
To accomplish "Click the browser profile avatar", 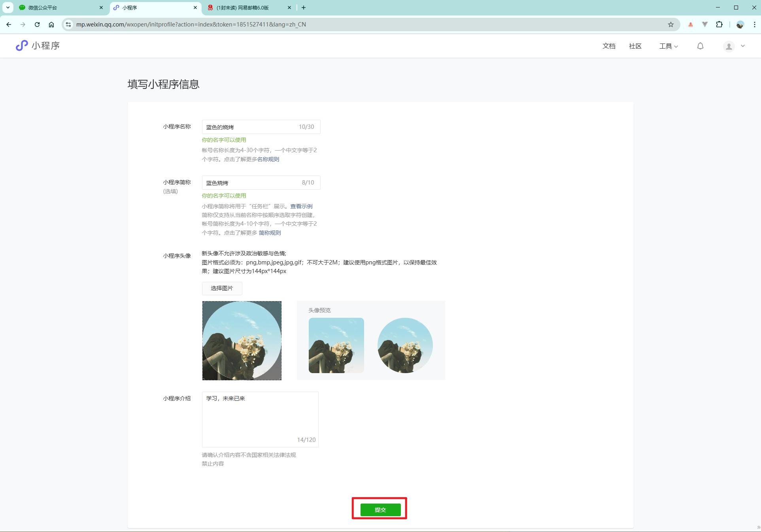I will tap(740, 25).
